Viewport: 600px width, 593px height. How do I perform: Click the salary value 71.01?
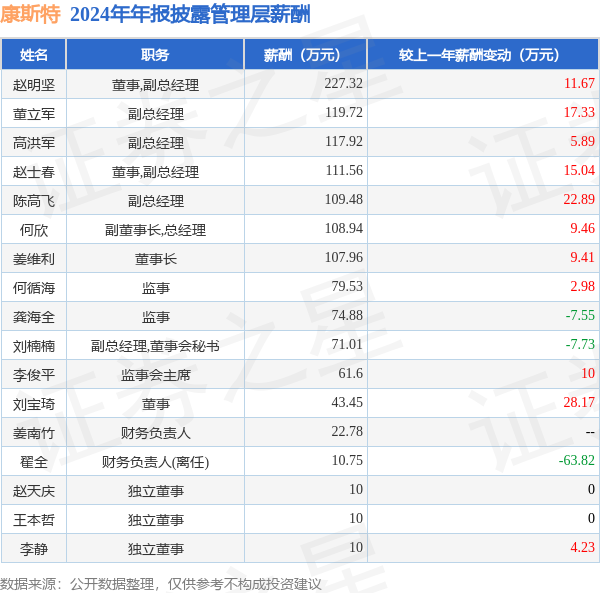[347, 344]
